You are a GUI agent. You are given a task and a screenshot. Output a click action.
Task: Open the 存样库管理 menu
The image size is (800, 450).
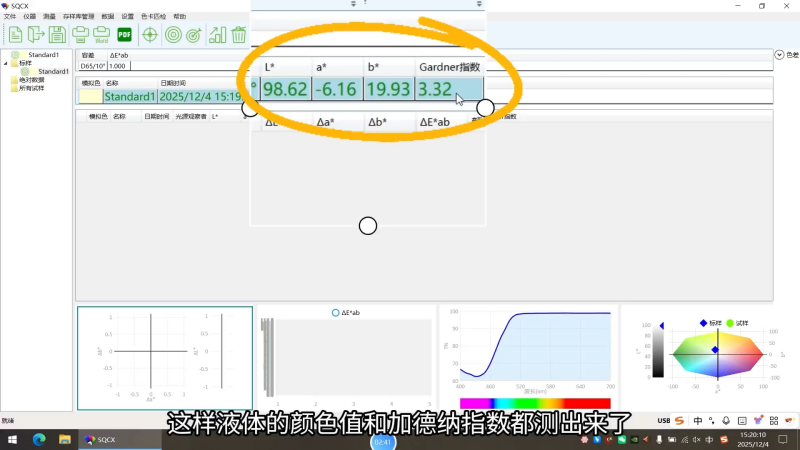[x=79, y=16]
